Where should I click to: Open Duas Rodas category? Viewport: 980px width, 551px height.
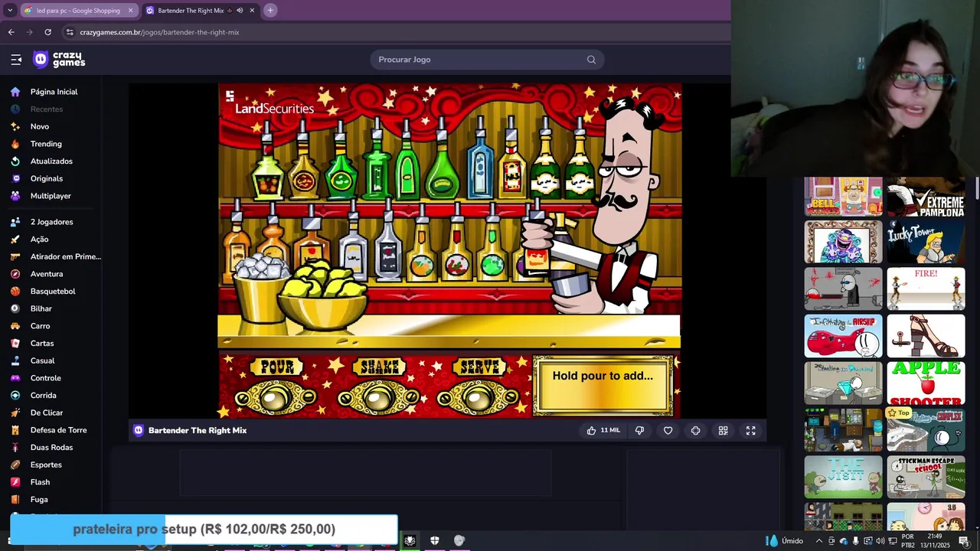pos(51,448)
